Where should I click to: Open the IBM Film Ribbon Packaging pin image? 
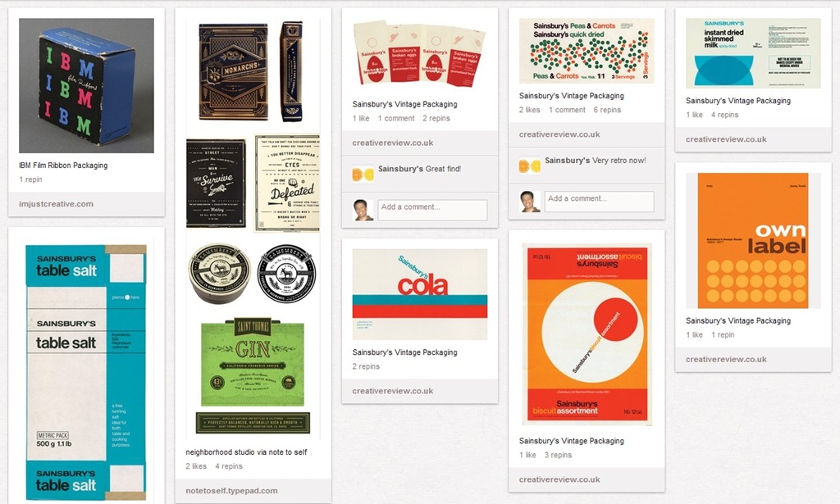point(86,85)
